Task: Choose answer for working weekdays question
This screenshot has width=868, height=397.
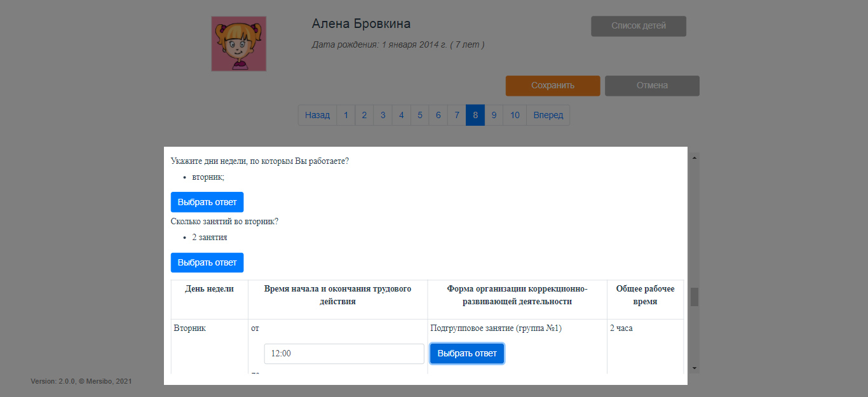Action: [x=207, y=202]
